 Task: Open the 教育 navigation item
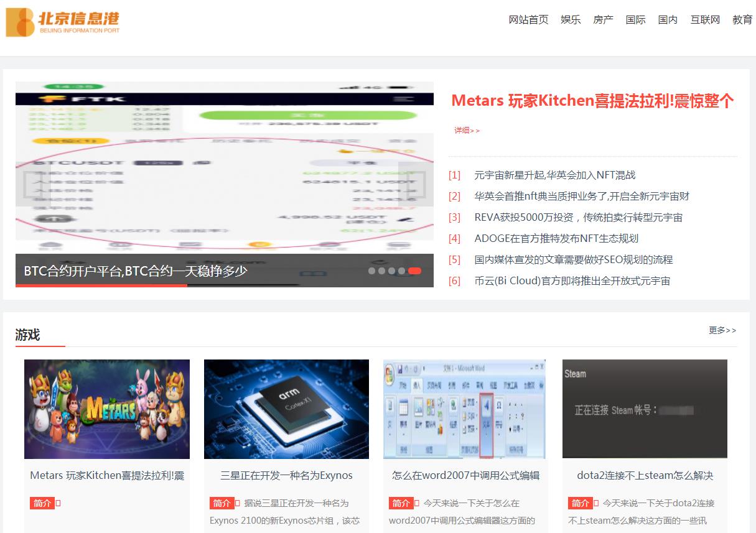tap(742, 19)
